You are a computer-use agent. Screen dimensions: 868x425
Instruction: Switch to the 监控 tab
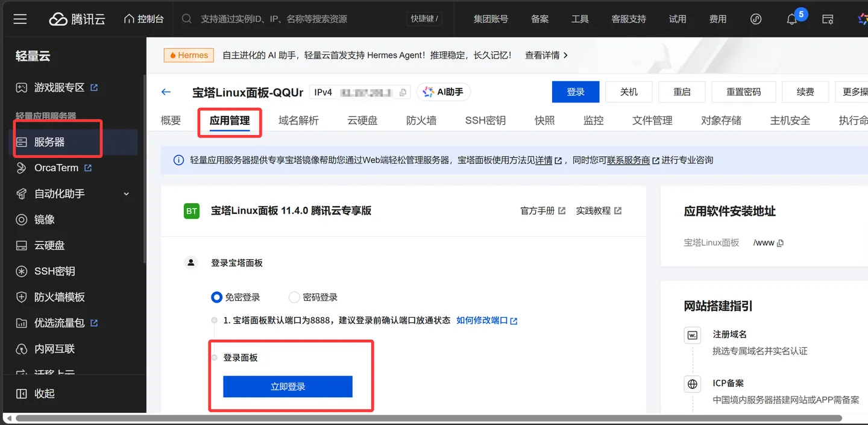click(x=594, y=121)
